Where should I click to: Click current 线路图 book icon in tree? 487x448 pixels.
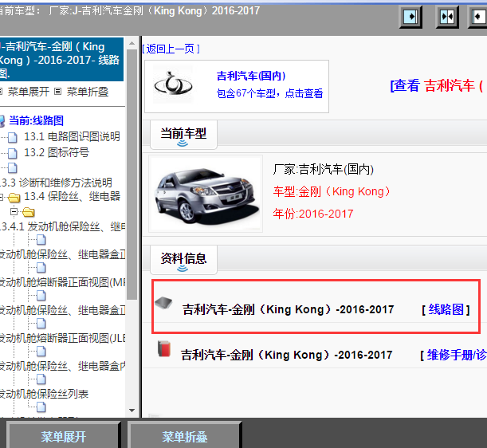click(2, 121)
